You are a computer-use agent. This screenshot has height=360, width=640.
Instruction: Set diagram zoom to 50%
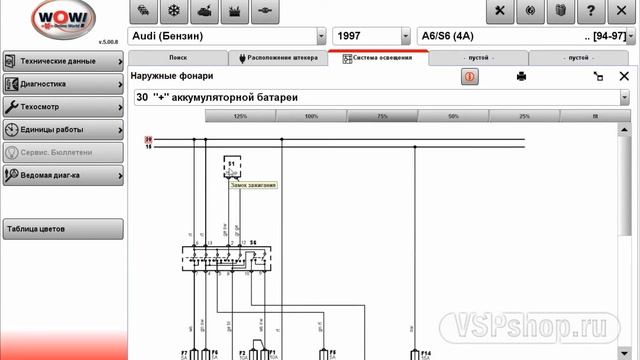pos(453,116)
